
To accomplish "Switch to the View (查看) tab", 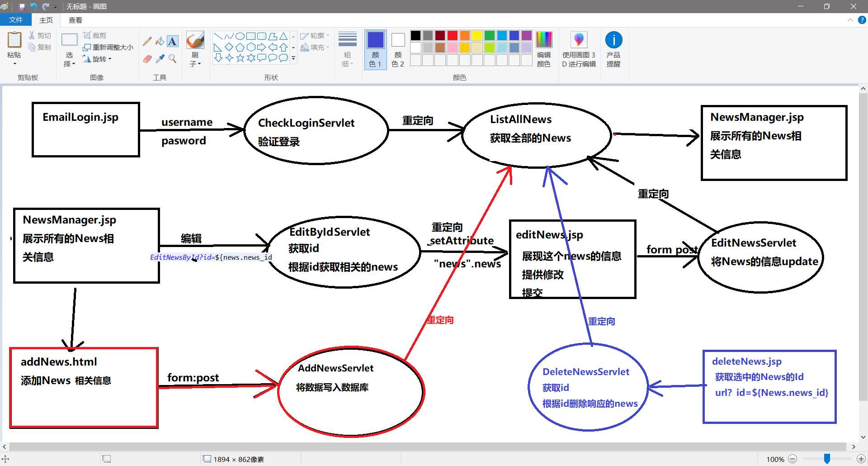I will point(75,20).
